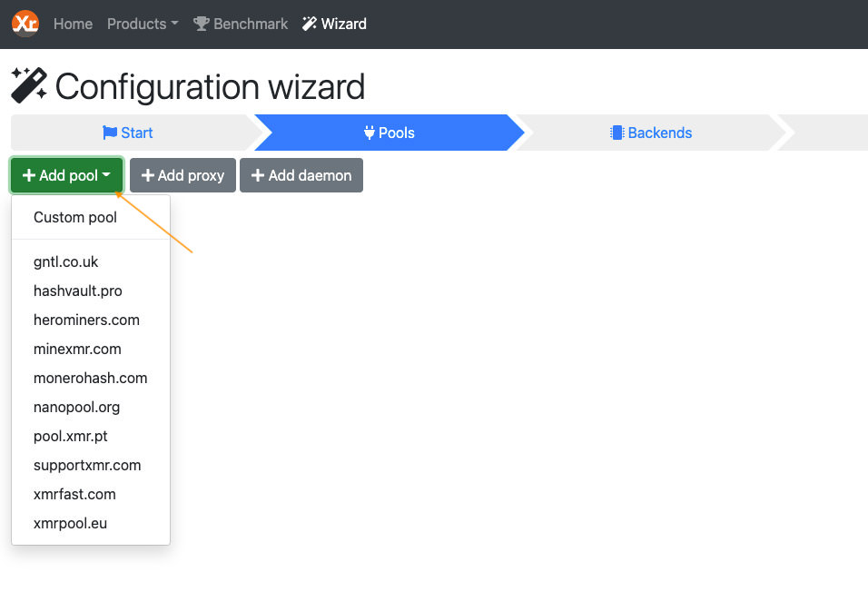This screenshot has height=611, width=868.
Task: Click the Pools plug icon
Action: 370,133
